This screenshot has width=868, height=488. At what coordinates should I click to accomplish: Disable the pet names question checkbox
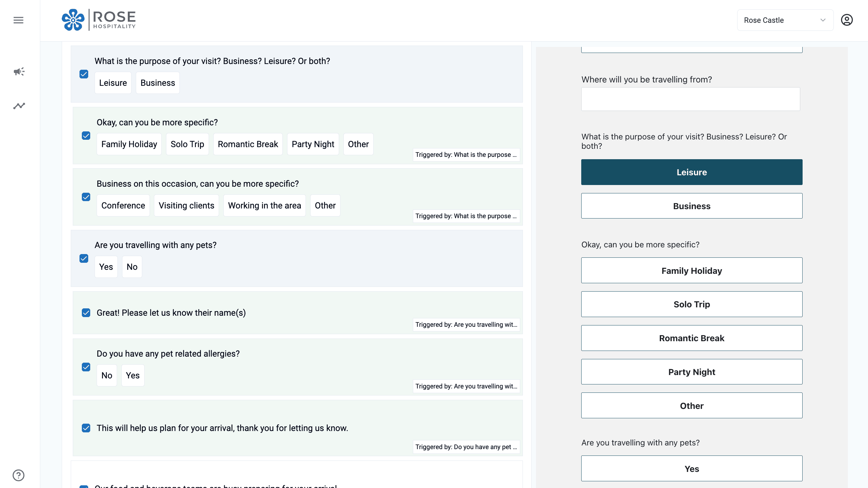86,312
